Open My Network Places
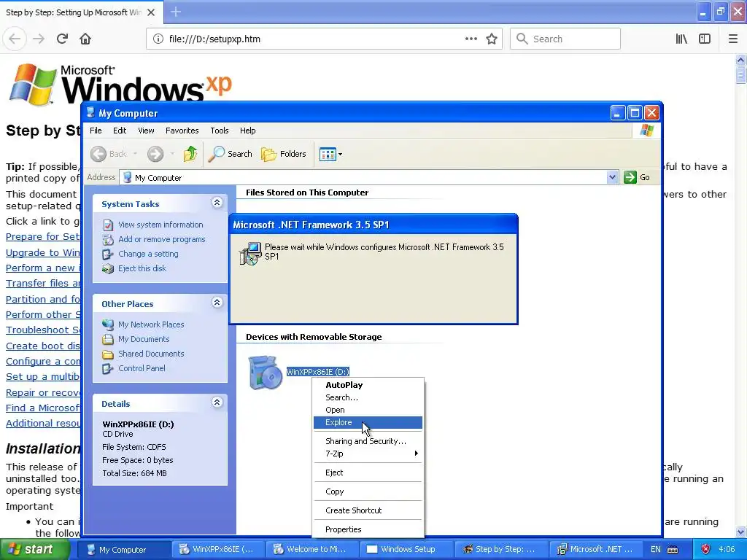Screen dimensions: 747x560 click(x=151, y=324)
